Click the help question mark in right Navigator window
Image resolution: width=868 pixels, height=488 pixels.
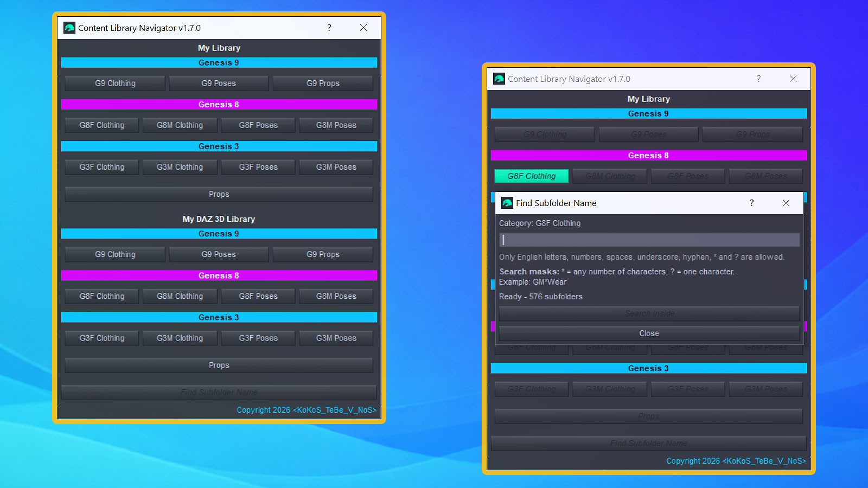(758, 79)
